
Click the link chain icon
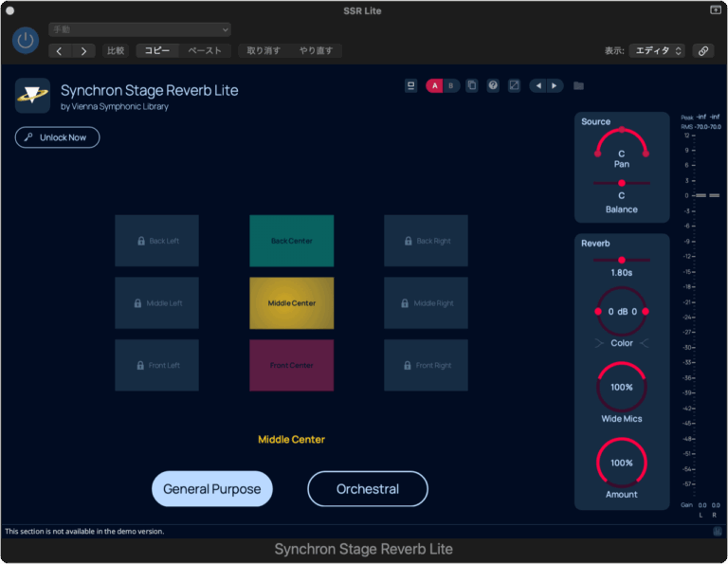pos(702,51)
